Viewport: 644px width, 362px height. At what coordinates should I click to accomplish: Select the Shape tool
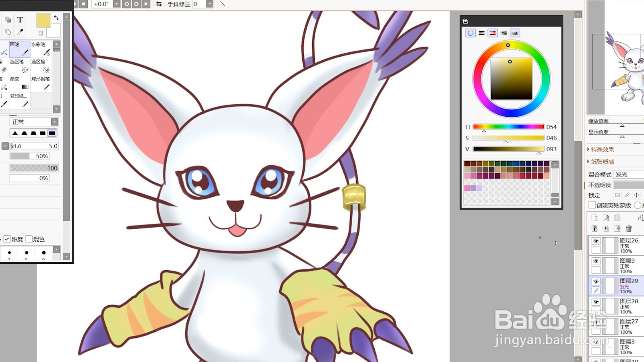[8, 20]
